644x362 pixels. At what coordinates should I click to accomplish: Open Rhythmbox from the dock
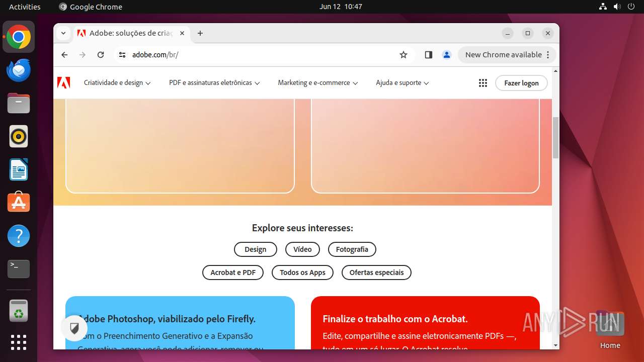[x=19, y=137]
